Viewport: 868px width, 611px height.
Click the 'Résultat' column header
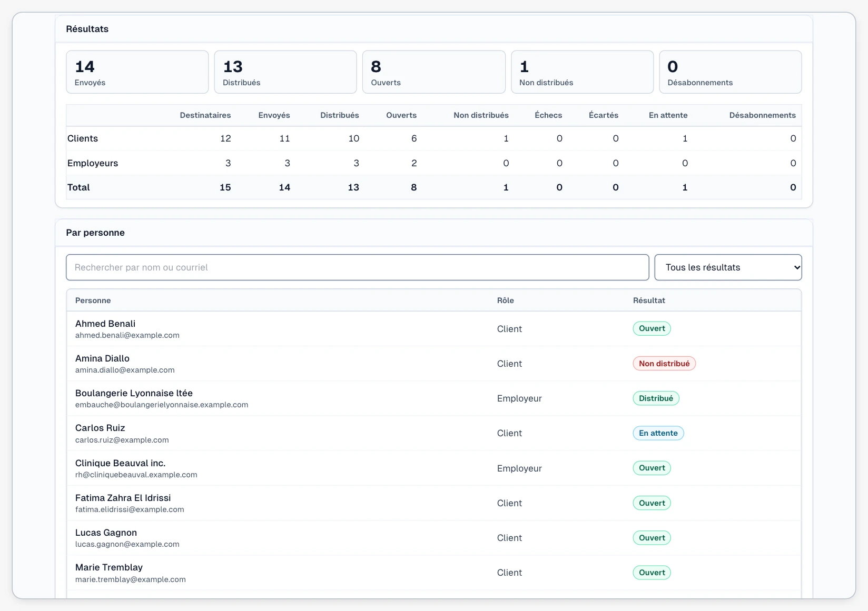point(649,301)
